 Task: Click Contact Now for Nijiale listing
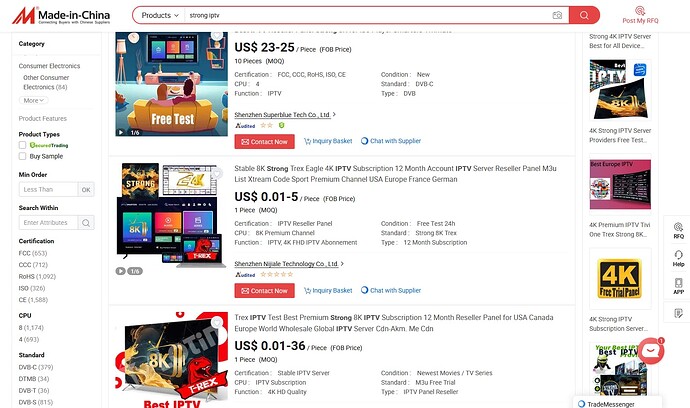pyautogui.click(x=264, y=290)
